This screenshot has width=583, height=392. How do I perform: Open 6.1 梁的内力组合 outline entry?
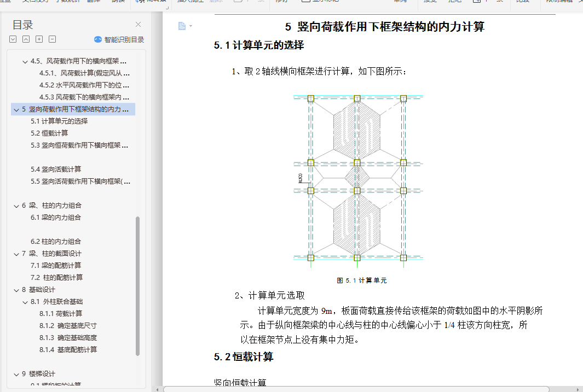[x=56, y=217]
